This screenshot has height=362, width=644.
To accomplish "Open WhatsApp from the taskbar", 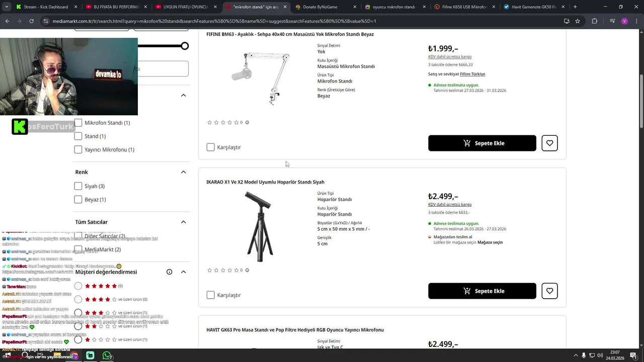I will click(107, 356).
